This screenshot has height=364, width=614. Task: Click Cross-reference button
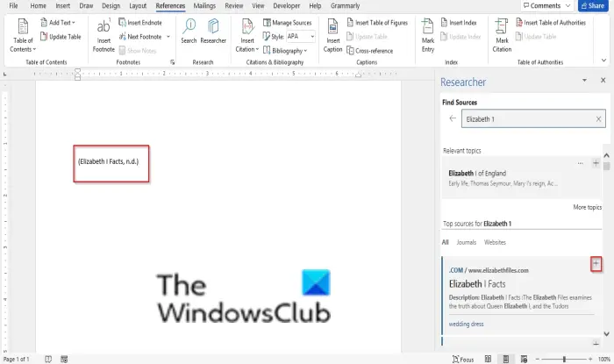(x=370, y=51)
